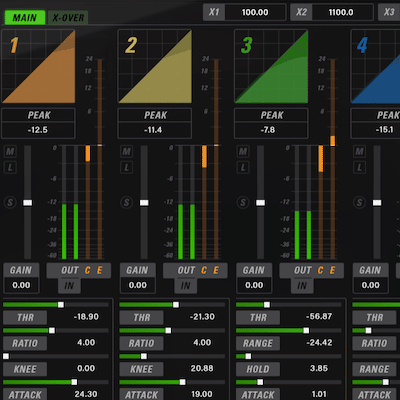Solo band 1 with S button
Viewport: 400px width, 400px height.
point(10,202)
